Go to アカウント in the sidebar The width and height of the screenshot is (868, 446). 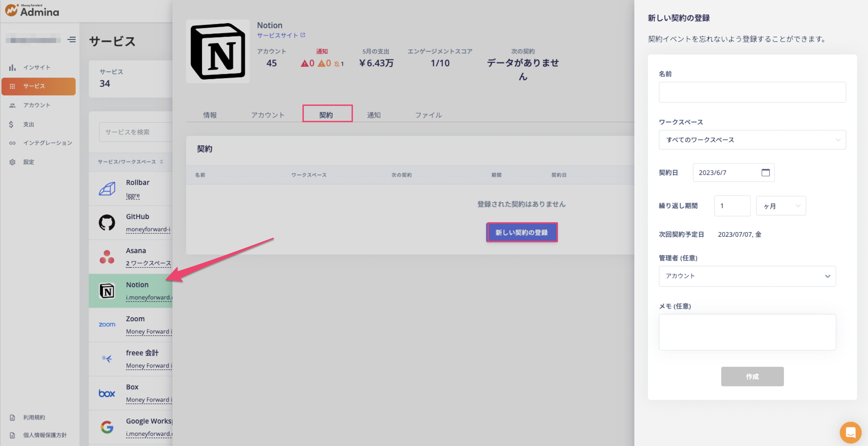point(37,105)
